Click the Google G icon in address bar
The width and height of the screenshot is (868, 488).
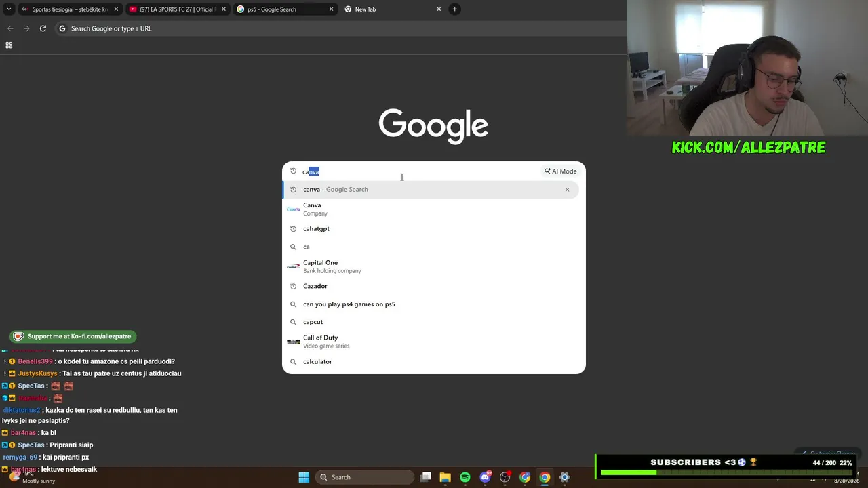tap(62, 28)
